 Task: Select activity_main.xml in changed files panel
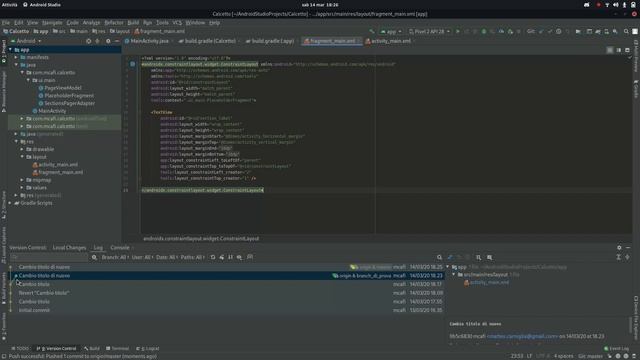click(x=489, y=282)
